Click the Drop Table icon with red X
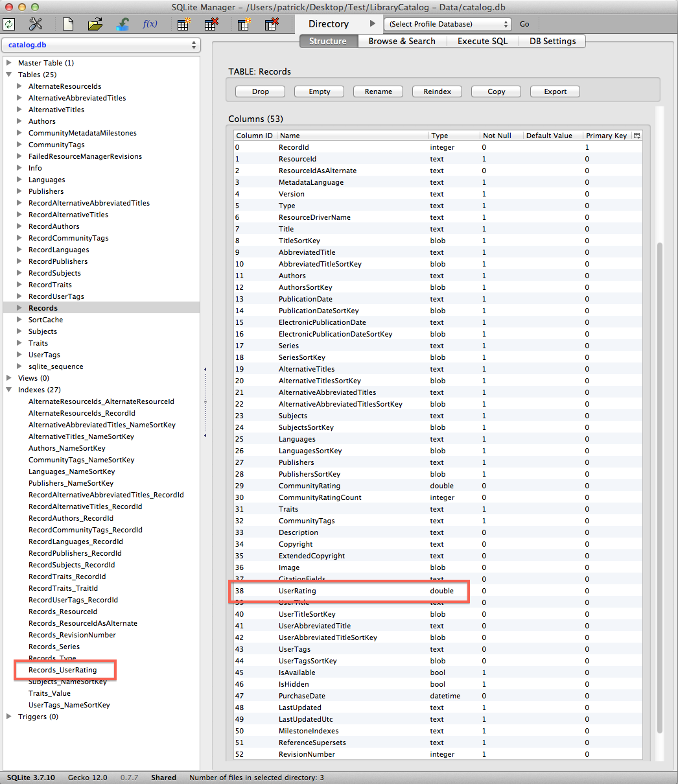The height and width of the screenshot is (784, 678). click(211, 25)
